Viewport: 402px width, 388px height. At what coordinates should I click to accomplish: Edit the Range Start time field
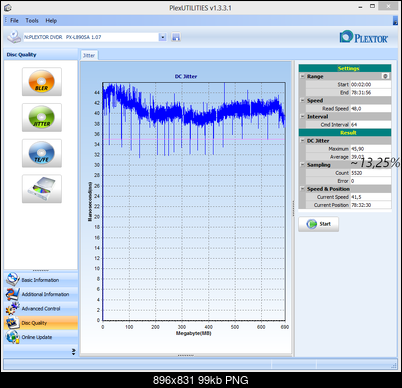pyautogui.click(x=371, y=85)
